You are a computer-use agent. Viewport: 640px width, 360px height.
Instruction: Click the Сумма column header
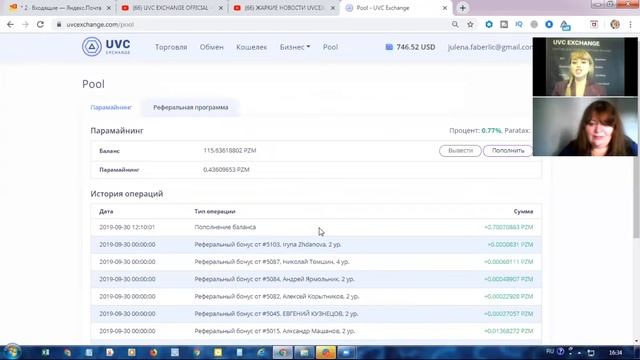[x=523, y=211]
